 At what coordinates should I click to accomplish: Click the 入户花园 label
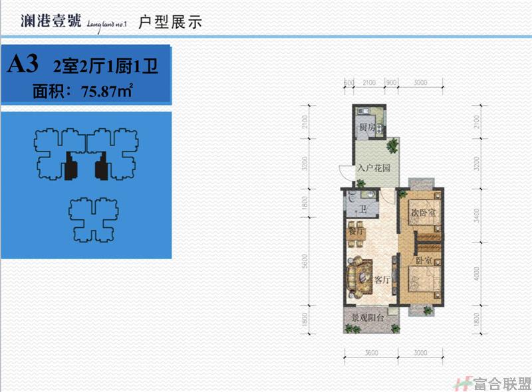[x=374, y=167]
